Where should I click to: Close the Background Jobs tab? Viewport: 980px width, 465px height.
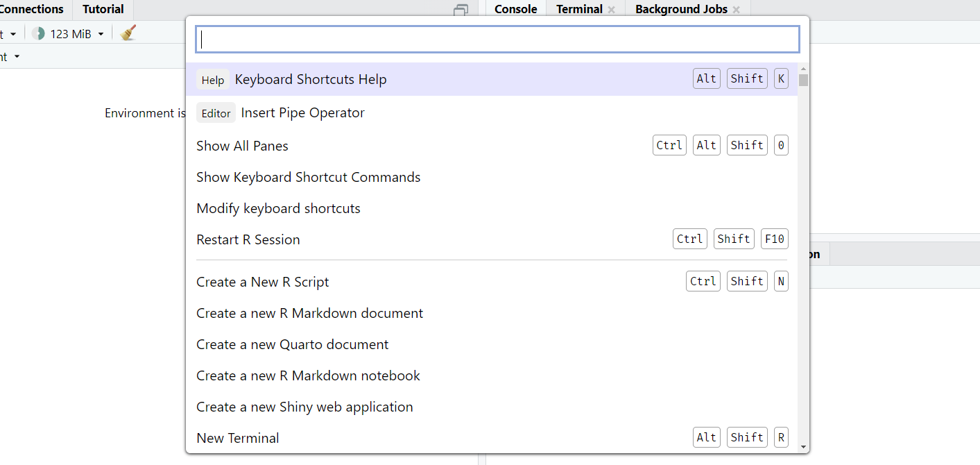click(x=736, y=10)
